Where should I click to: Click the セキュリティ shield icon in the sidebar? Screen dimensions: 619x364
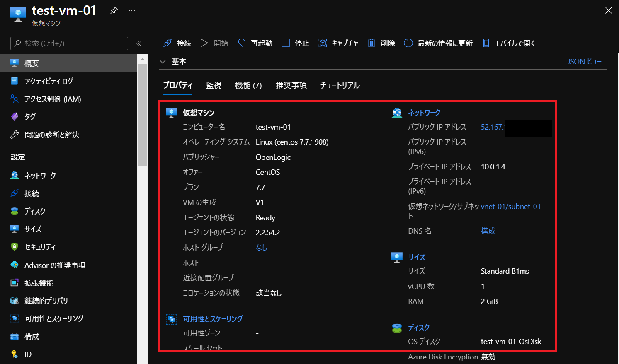coord(15,247)
